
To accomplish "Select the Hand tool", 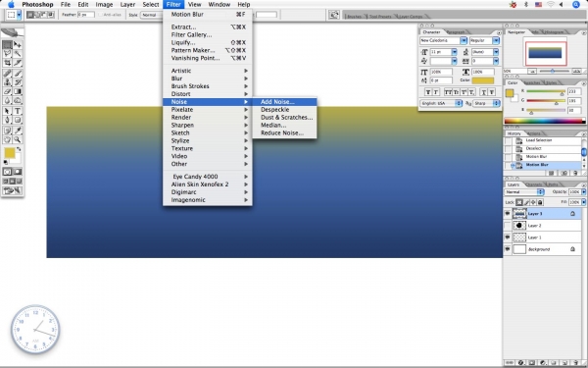I will point(7,139).
